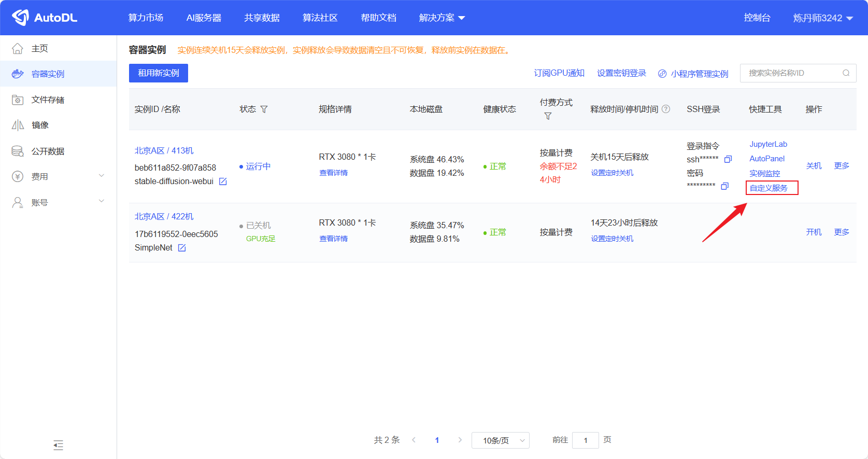Open the 10条/页 page size dropdown
The height and width of the screenshot is (459, 868).
(501, 440)
